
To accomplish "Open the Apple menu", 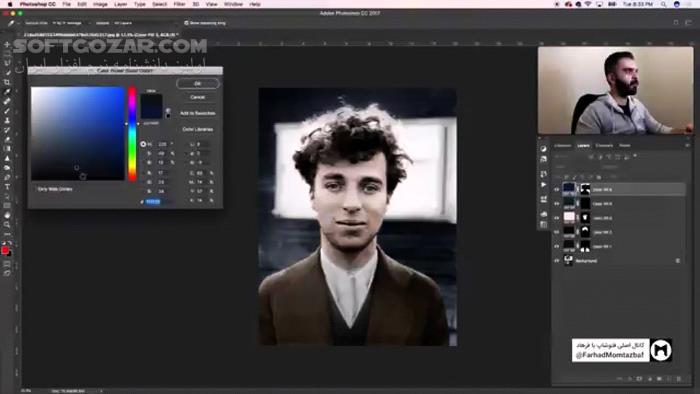I will (10, 4).
